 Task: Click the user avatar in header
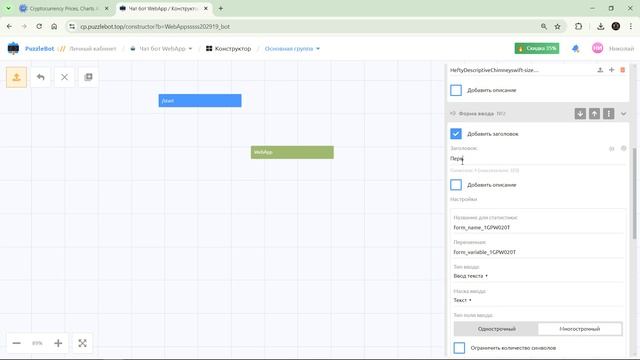(x=598, y=48)
